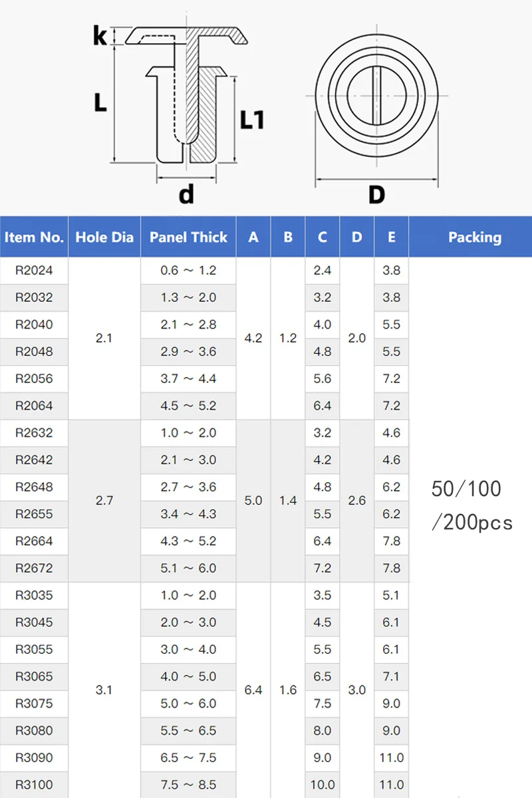Select the Item No. column header
This screenshot has width=532, height=798.
pyautogui.click(x=34, y=237)
